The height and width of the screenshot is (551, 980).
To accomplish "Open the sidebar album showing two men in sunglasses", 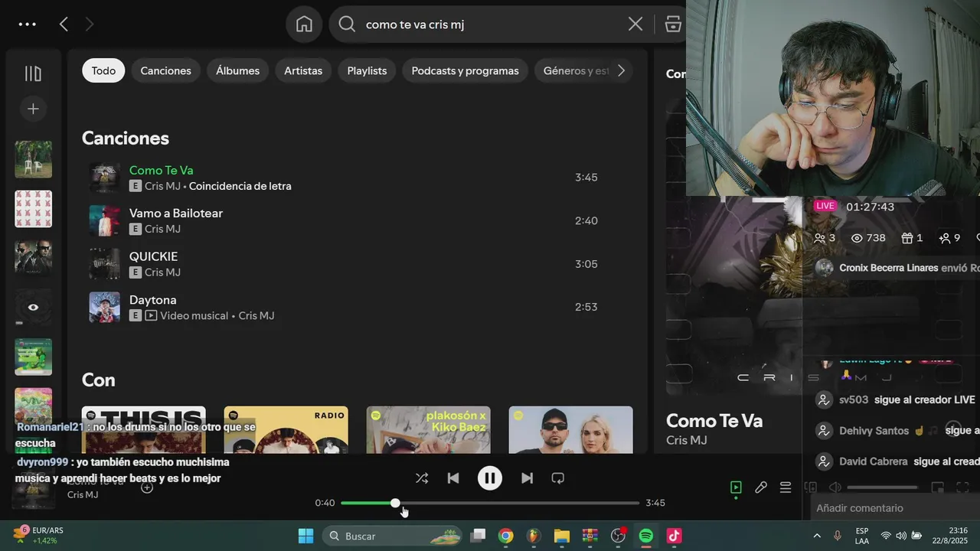I will pyautogui.click(x=34, y=258).
